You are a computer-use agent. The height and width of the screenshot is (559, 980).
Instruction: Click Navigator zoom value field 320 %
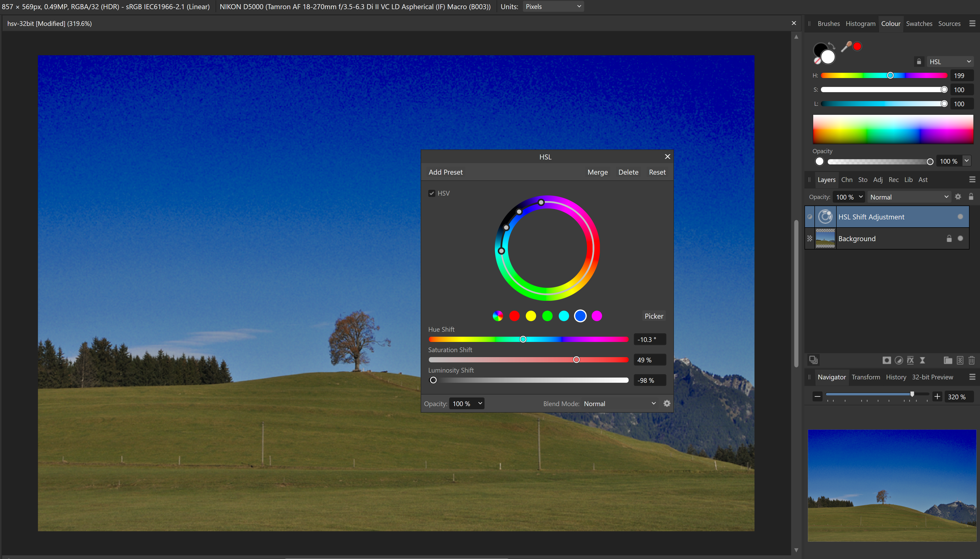click(959, 397)
